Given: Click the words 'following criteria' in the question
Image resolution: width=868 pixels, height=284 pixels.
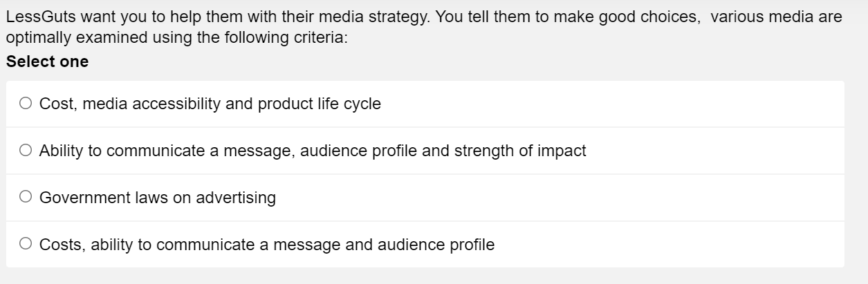Looking at the screenshot, I should tap(298, 37).
